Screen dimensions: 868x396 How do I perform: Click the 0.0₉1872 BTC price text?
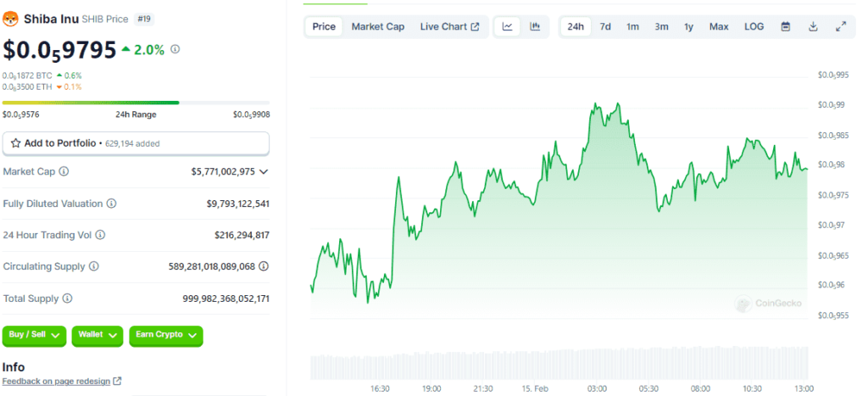coord(28,75)
